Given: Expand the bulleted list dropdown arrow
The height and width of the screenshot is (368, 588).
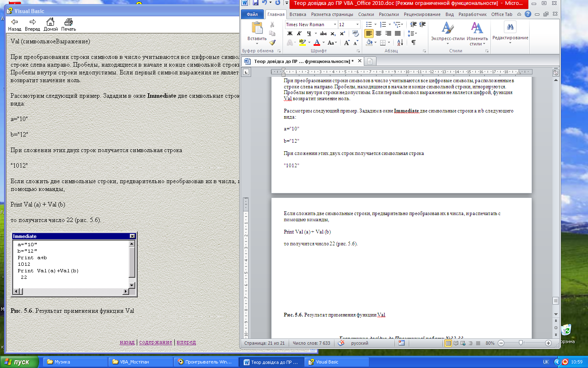Looking at the screenshot, I should [375, 25].
